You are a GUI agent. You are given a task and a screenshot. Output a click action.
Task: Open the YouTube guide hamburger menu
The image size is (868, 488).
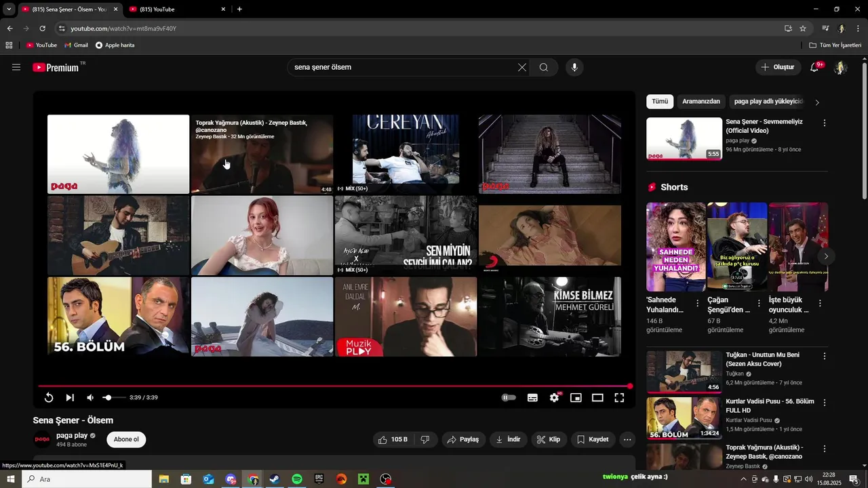coord(16,67)
